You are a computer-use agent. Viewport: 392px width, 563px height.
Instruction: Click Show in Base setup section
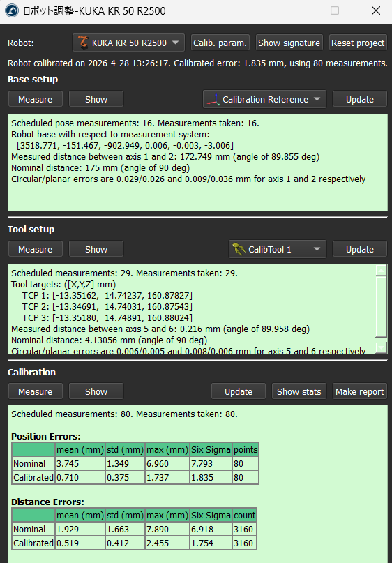(x=96, y=99)
